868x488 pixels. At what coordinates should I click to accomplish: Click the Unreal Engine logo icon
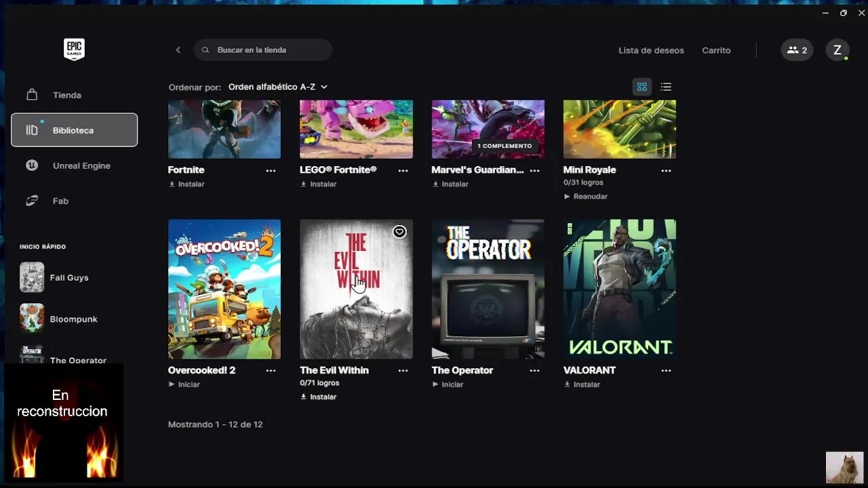click(32, 165)
